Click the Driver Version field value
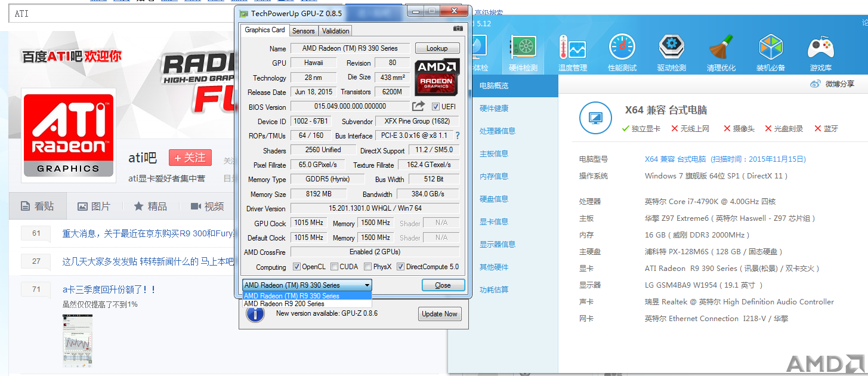This screenshot has width=868, height=376. pyautogui.click(x=375, y=208)
